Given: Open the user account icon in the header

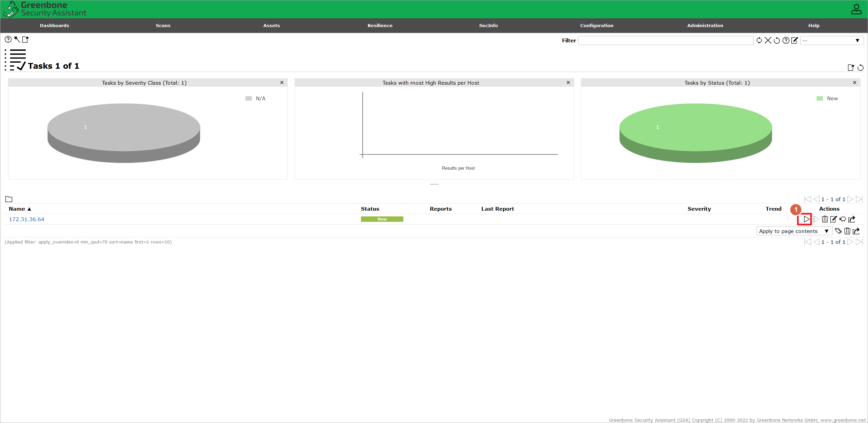Looking at the screenshot, I should point(856,9).
